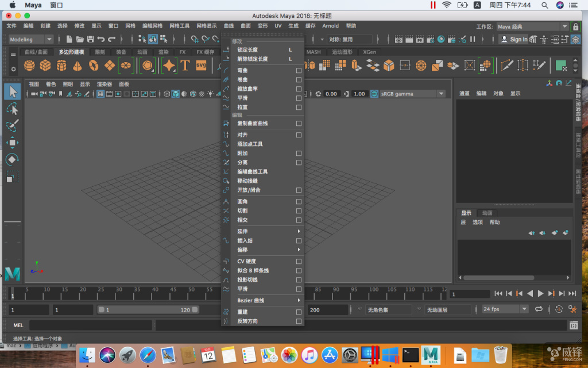
Task: Activate the Select tool in the toolbox
Action: (13, 92)
